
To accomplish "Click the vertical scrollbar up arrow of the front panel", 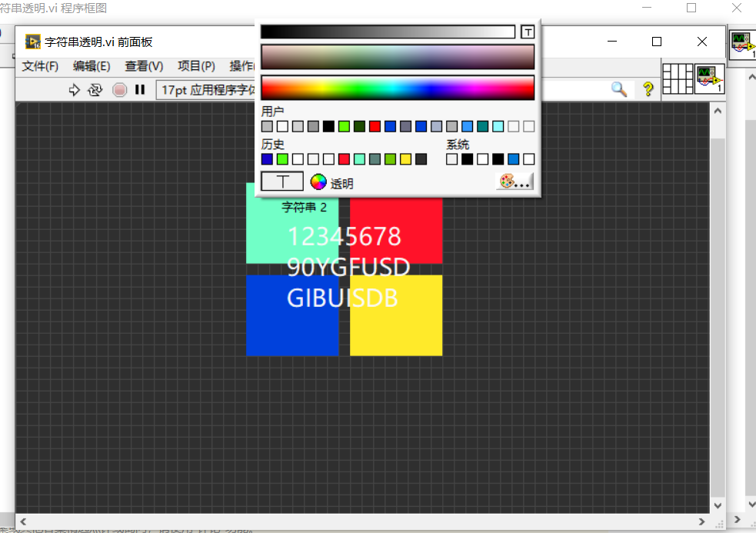I will pyautogui.click(x=718, y=111).
